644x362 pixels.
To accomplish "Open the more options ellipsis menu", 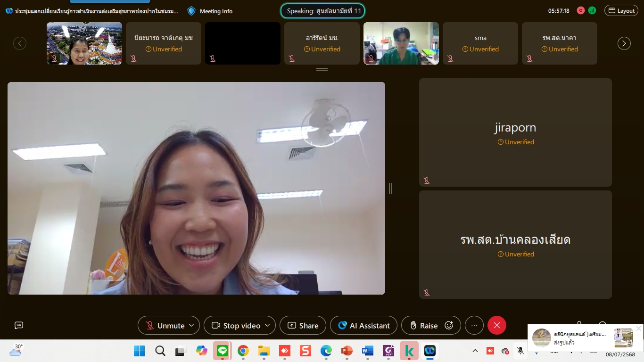I will (474, 325).
